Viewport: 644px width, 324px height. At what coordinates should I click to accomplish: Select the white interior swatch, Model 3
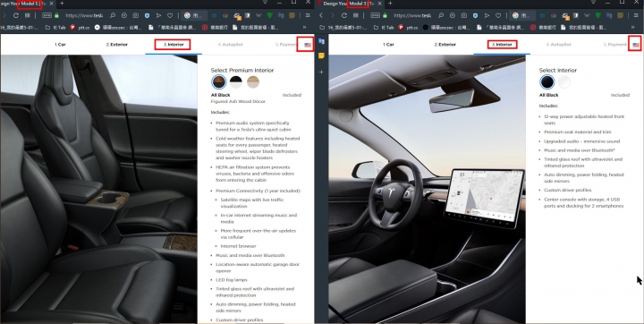tap(564, 81)
